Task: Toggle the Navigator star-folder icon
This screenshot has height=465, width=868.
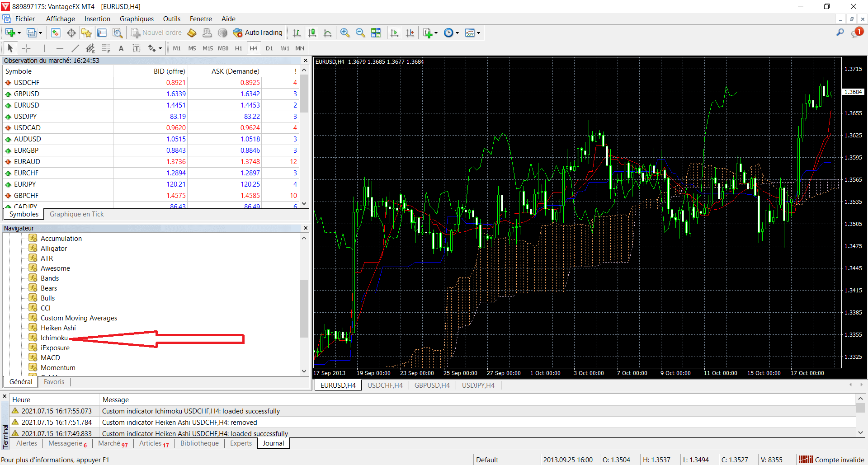Action: [86, 33]
